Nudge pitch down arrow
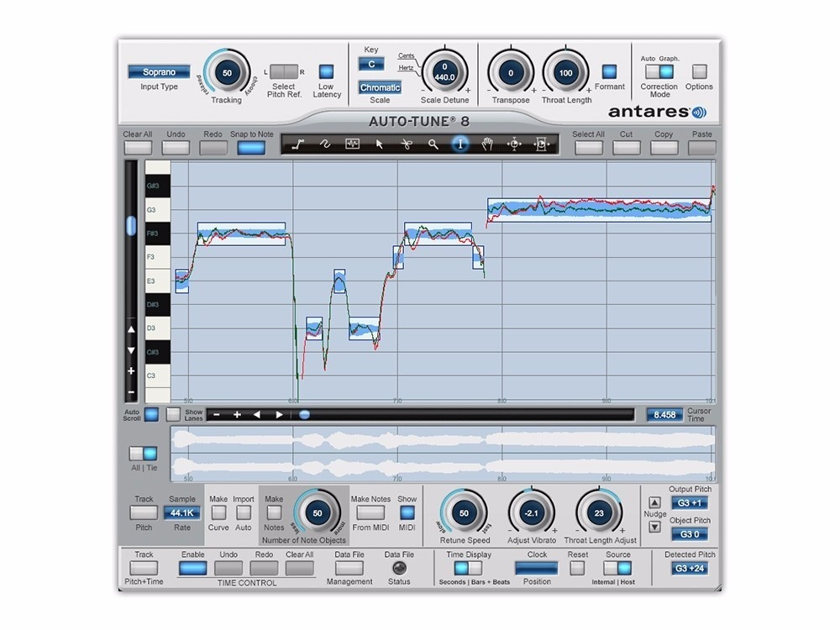The image size is (840, 630). 654,527
